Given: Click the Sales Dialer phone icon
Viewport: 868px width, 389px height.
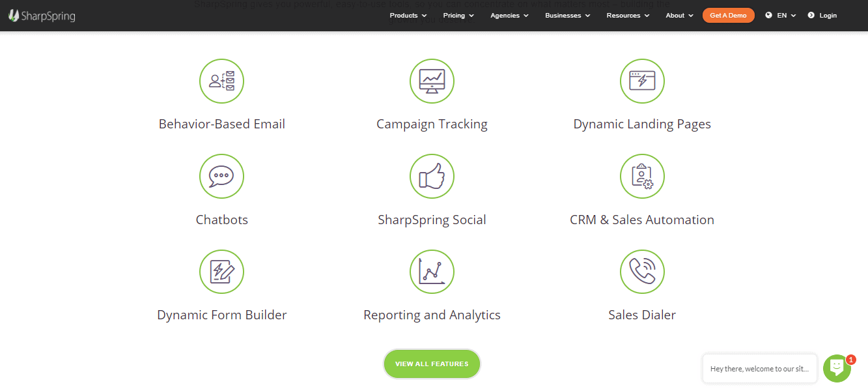Looking at the screenshot, I should pyautogui.click(x=642, y=272).
